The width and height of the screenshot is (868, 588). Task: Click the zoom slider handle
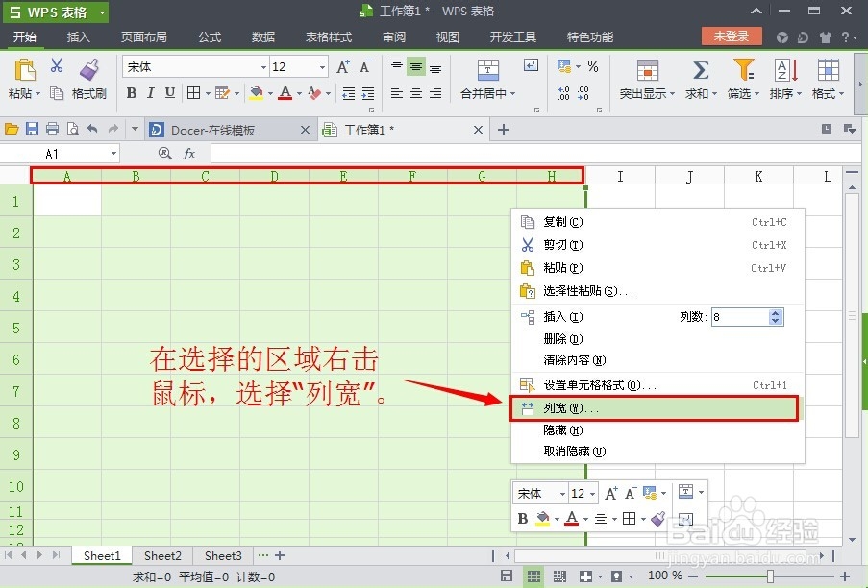(x=770, y=576)
